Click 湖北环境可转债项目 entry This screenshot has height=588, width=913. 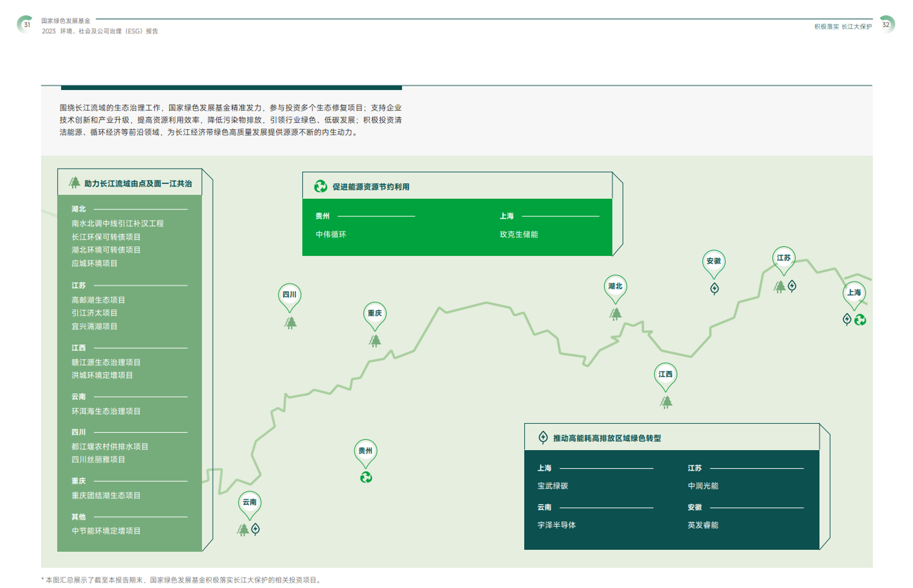pyautogui.click(x=106, y=250)
